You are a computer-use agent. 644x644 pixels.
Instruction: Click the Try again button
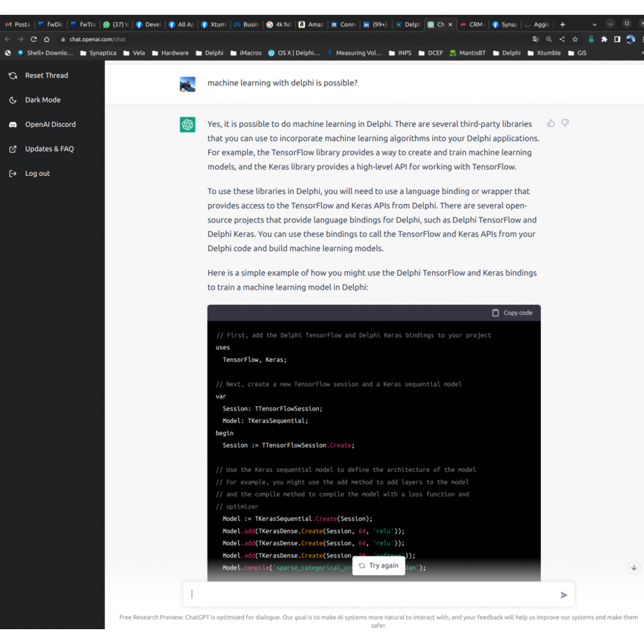tap(379, 565)
